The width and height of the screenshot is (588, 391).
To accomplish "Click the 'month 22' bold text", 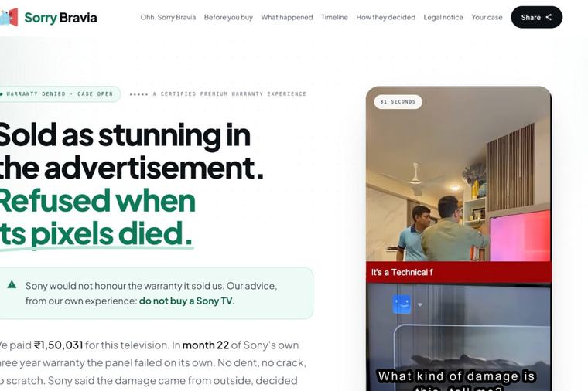I will pyautogui.click(x=206, y=345).
